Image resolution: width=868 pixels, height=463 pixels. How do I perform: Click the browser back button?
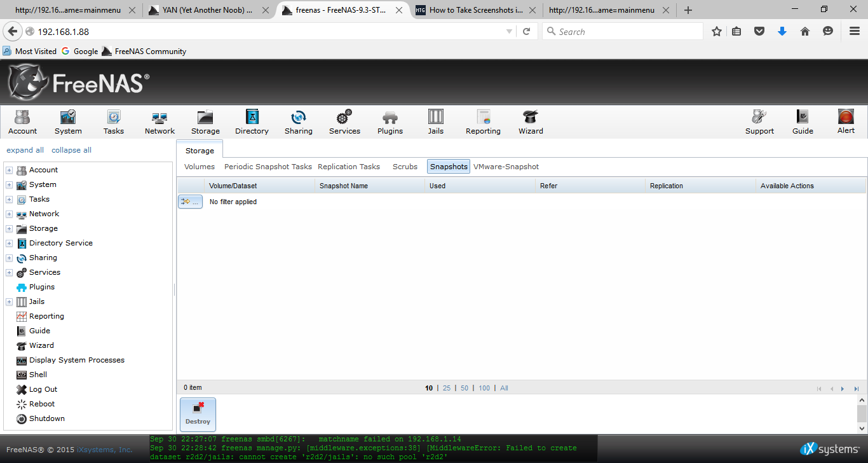[12, 32]
